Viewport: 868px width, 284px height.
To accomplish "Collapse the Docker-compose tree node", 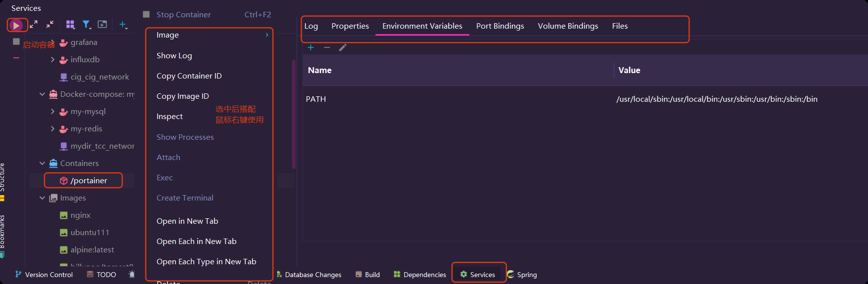I will [x=42, y=94].
